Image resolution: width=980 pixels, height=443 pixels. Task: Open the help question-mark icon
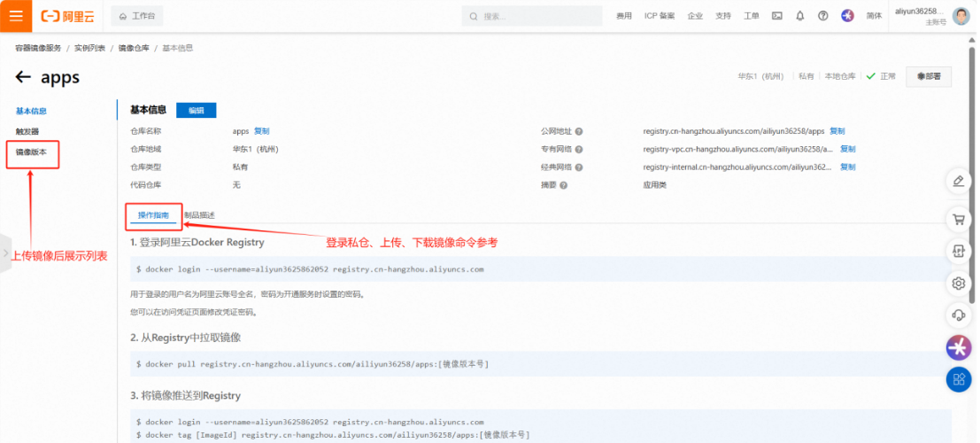[823, 16]
